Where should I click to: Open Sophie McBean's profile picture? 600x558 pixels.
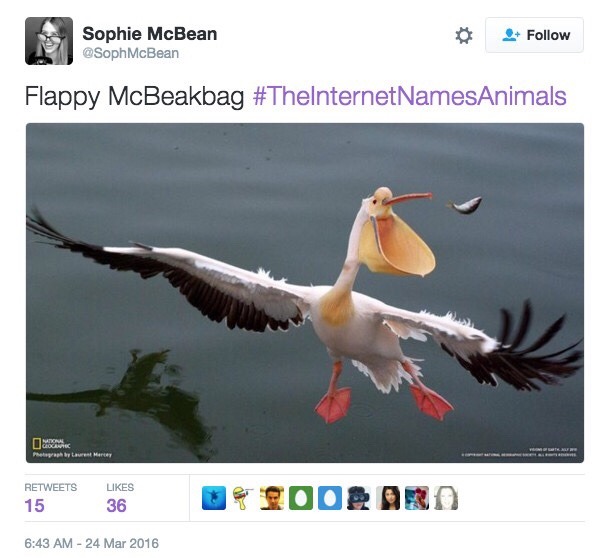49,41
